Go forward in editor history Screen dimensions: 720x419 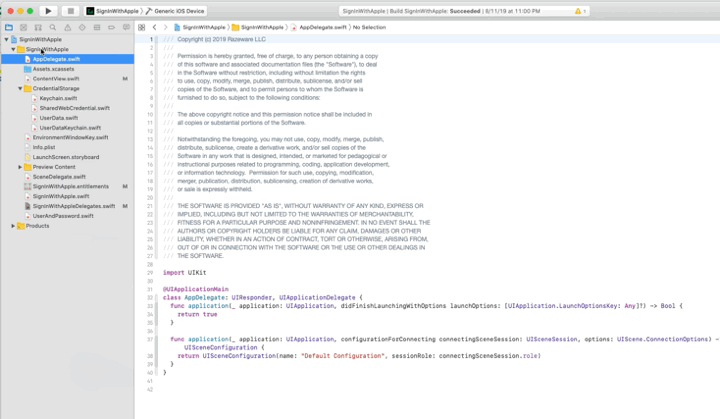[x=166, y=28]
